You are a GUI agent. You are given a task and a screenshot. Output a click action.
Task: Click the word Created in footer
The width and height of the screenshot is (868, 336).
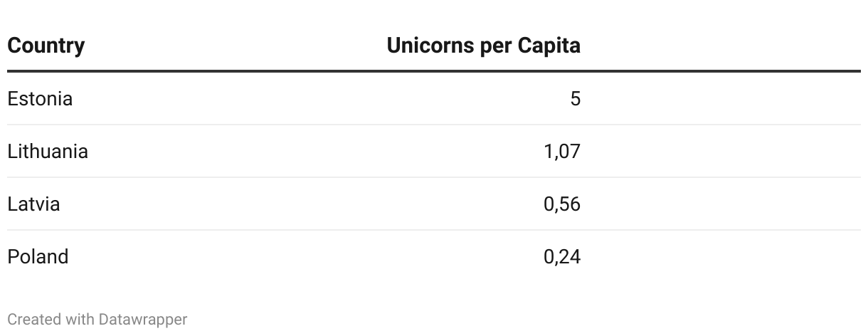(35, 320)
